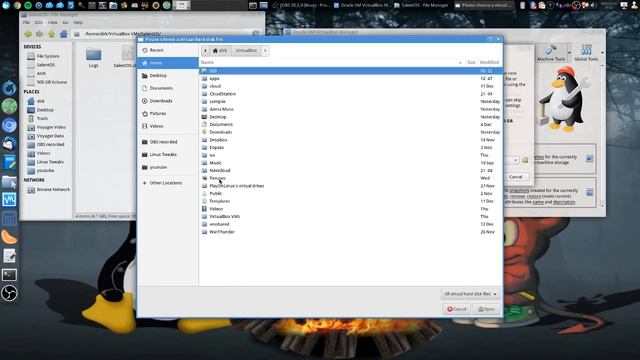Open Go menu in File Manager

point(66,22)
